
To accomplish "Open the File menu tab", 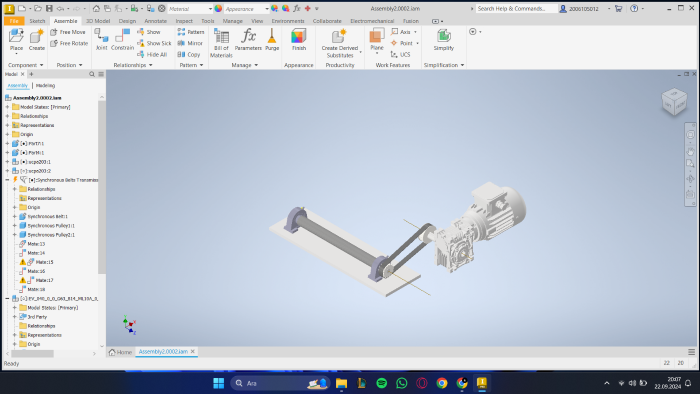I will coord(14,21).
